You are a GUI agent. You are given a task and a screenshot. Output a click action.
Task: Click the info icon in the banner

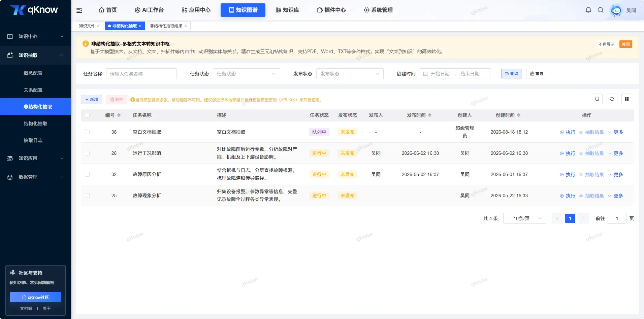[86, 44]
